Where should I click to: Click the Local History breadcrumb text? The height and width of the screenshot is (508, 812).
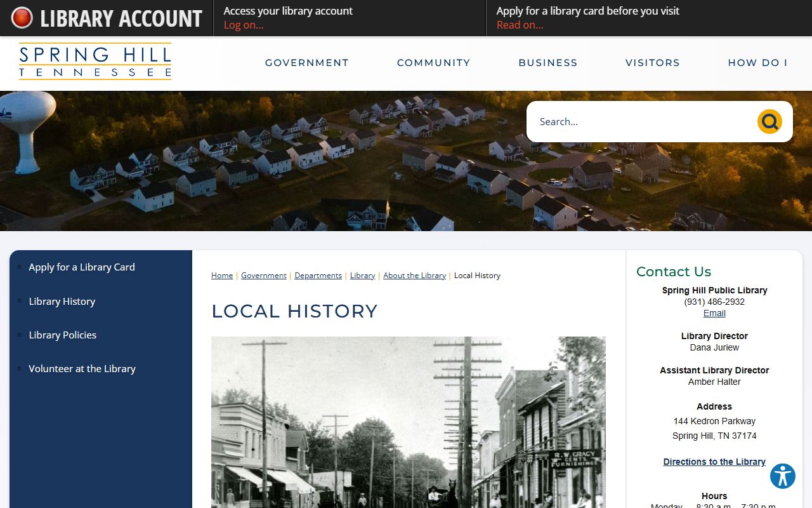pos(477,276)
